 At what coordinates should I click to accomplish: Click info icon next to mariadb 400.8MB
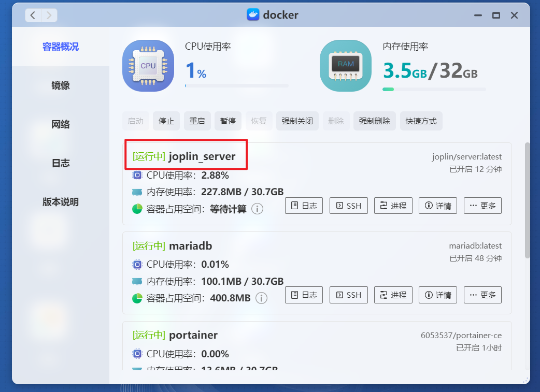click(261, 298)
